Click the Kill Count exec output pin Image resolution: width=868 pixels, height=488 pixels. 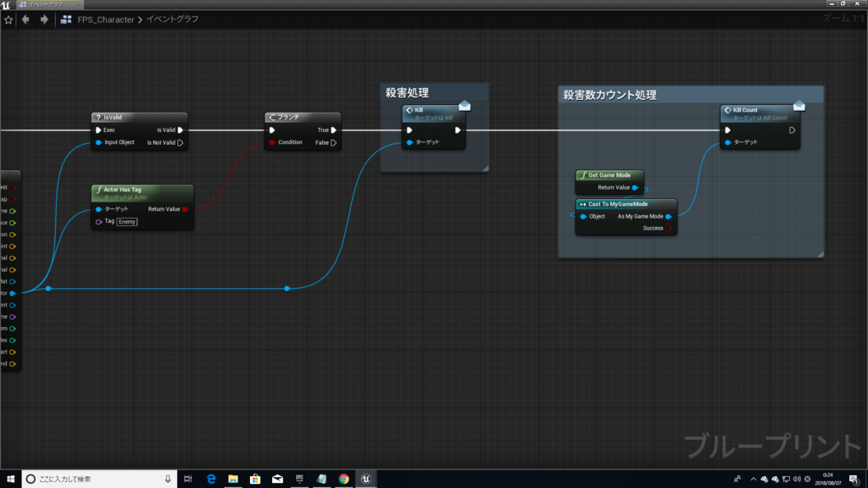coord(793,130)
